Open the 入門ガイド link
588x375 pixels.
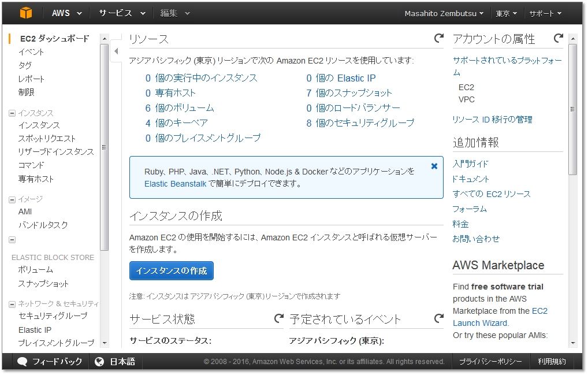click(471, 164)
